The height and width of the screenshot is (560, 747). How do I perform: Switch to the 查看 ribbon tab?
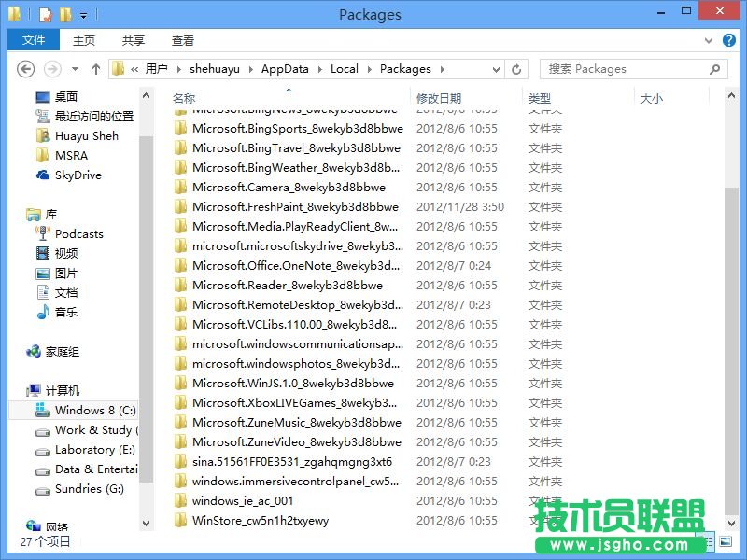tap(183, 40)
